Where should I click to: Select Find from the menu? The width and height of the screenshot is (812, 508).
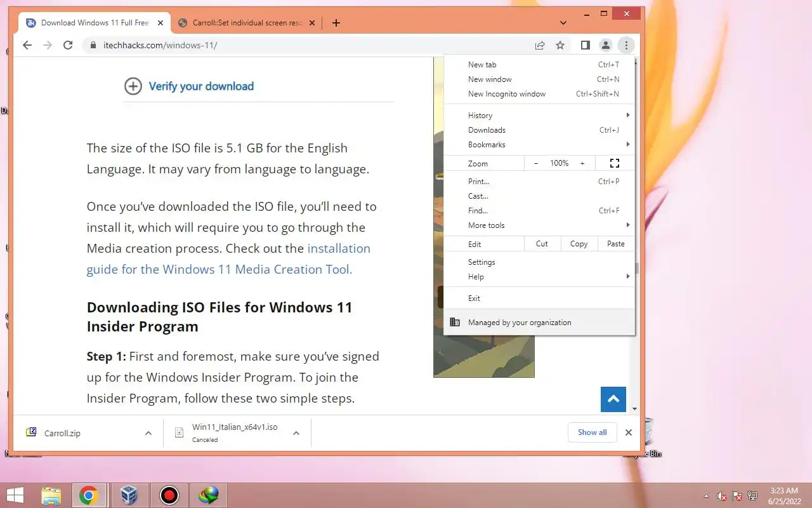click(539, 211)
